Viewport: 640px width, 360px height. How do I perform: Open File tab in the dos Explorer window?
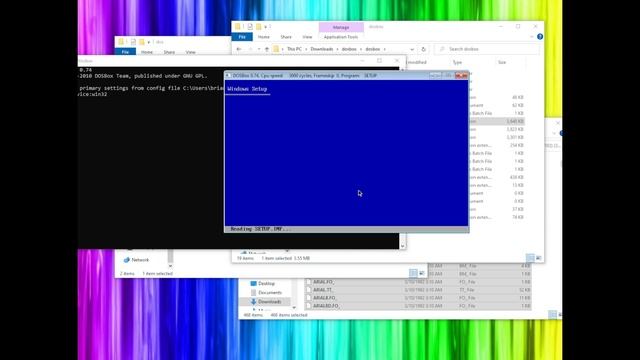125,52
